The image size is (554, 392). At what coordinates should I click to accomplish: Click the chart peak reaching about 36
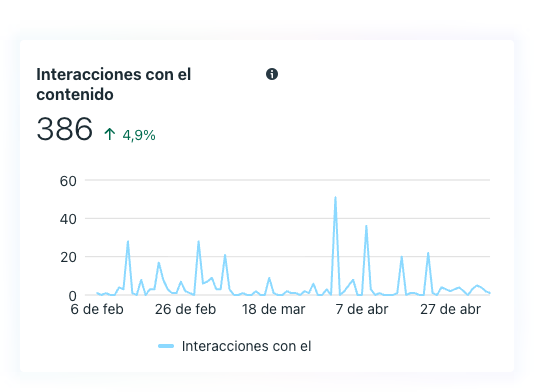[x=366, y=226]
